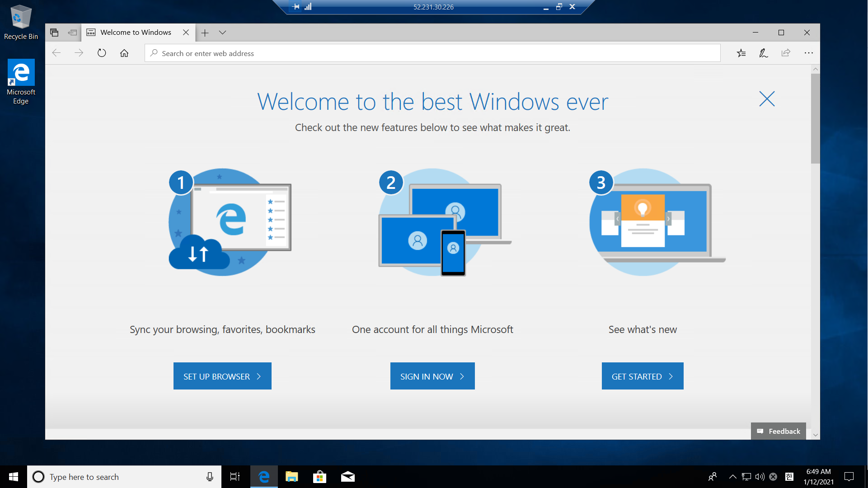This screenshot has width=868, height=488.
Task: Click set these tabs aside icon
Action: point(72,33)
